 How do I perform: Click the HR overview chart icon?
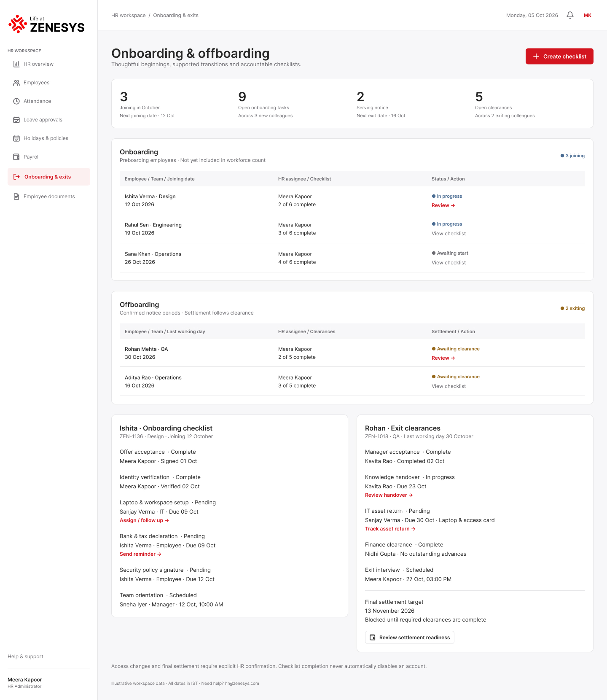pyautogui.click(x=16, y=64)
